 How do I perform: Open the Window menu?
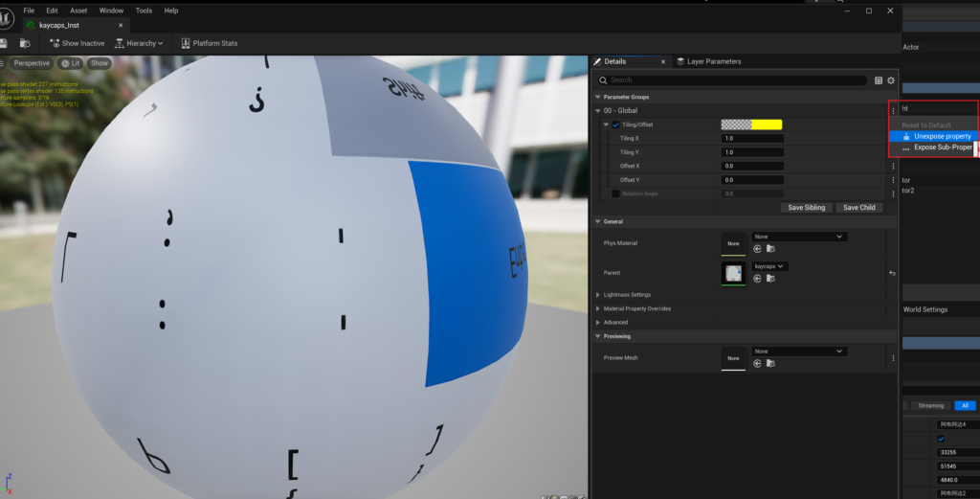pyautogui.click(x=111, y=11)
